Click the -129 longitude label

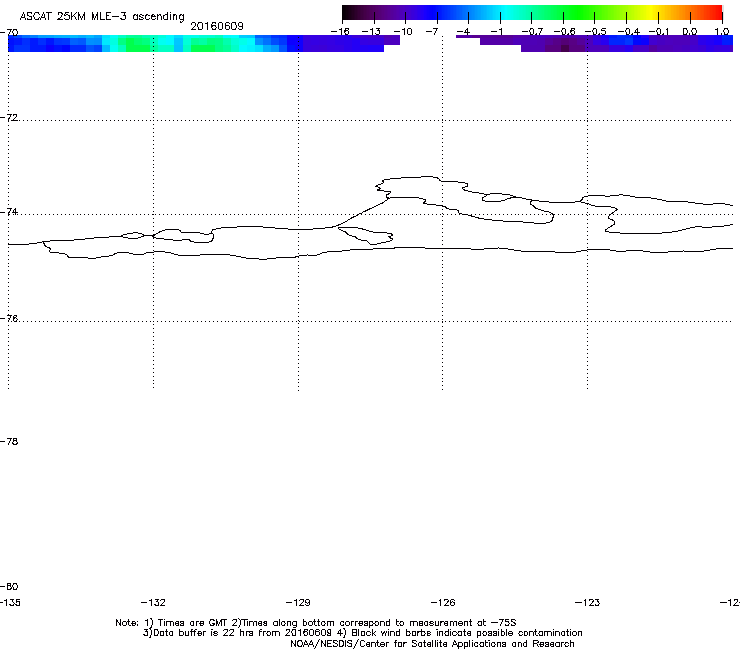coord(298,602)
